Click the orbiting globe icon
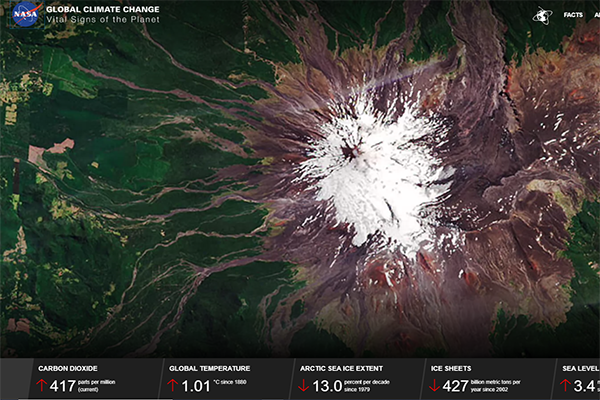The height and width of the screenshot is (400, 600). 541,16
